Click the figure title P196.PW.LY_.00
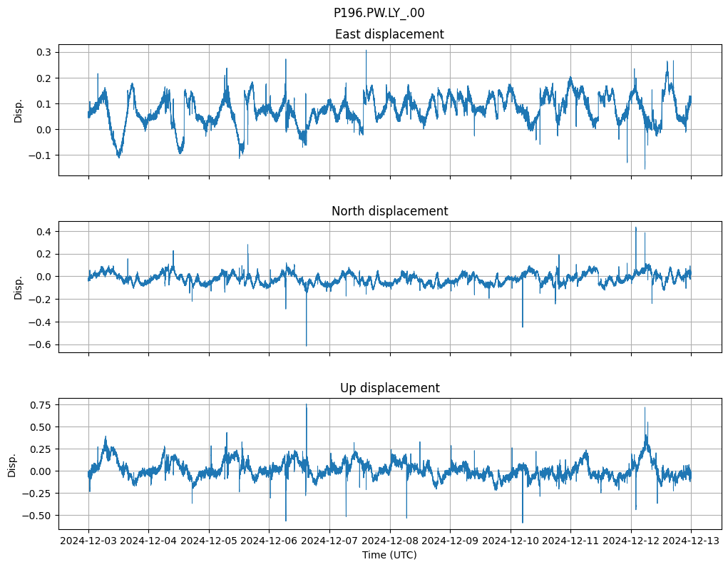 pos(379,13)
